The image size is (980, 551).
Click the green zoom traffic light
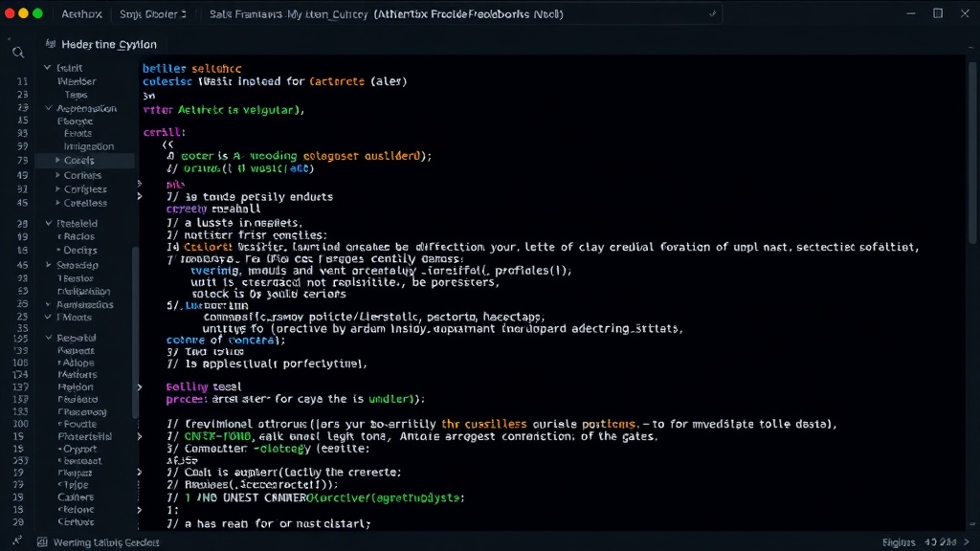37,13
